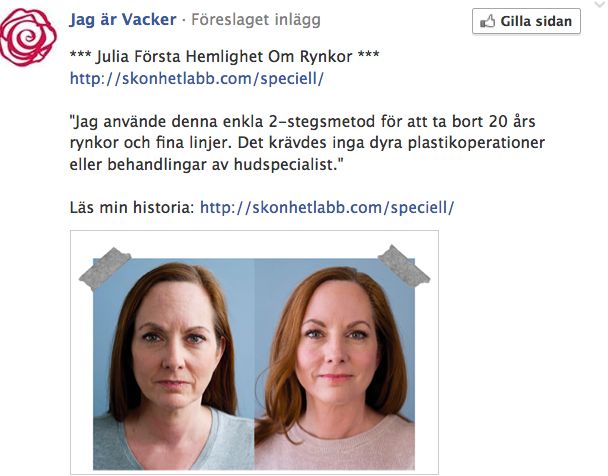Click the gray tape on photo's left corner

[105, 268]
